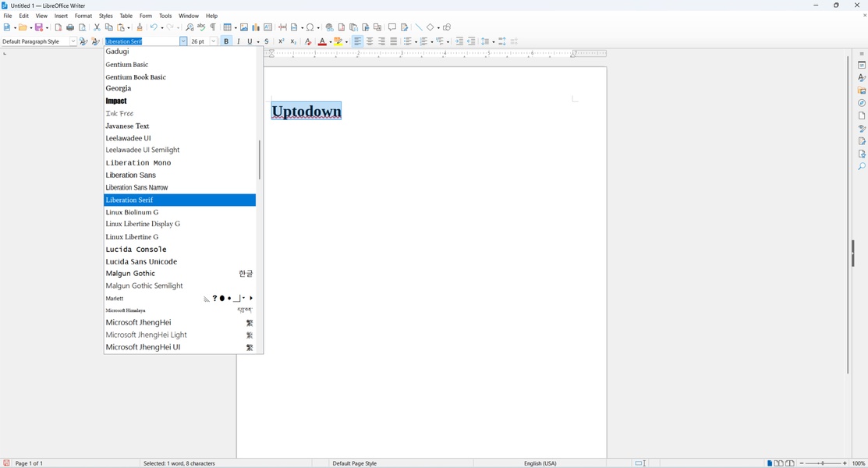Screen dimensions: 868x468
Task: Click the Insert Page Break icon
Action: [282, 27]
